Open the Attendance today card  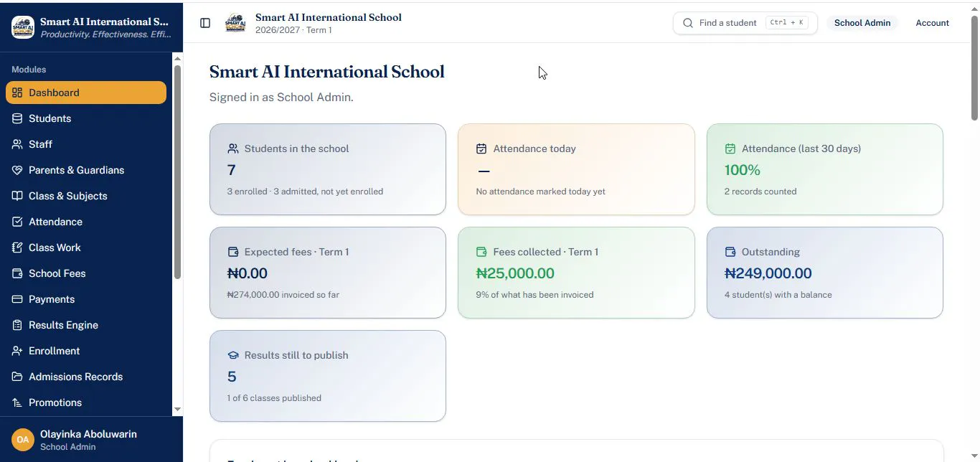576,169
